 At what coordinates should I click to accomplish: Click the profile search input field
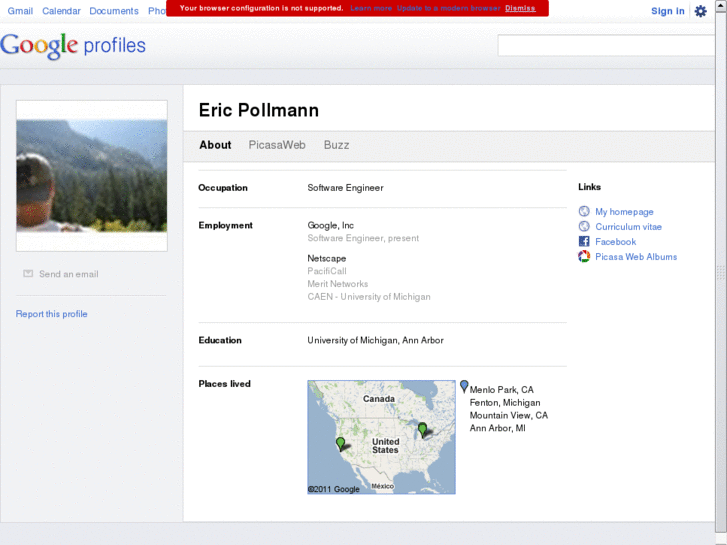click(x=605, y=46)
